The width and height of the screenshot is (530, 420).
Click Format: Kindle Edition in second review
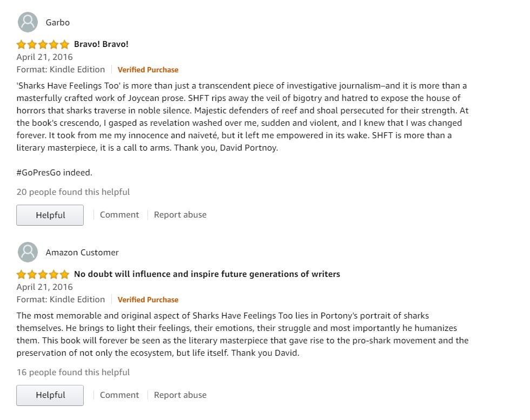61,300
